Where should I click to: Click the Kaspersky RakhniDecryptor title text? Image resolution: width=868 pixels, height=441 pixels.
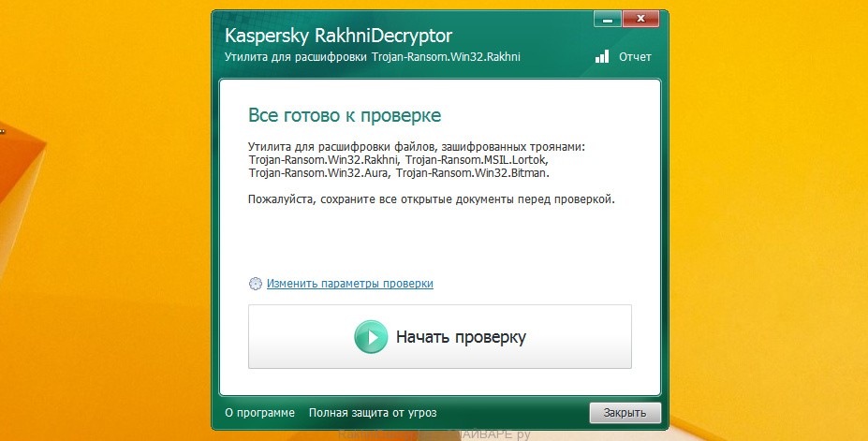(x=338, y=36)
